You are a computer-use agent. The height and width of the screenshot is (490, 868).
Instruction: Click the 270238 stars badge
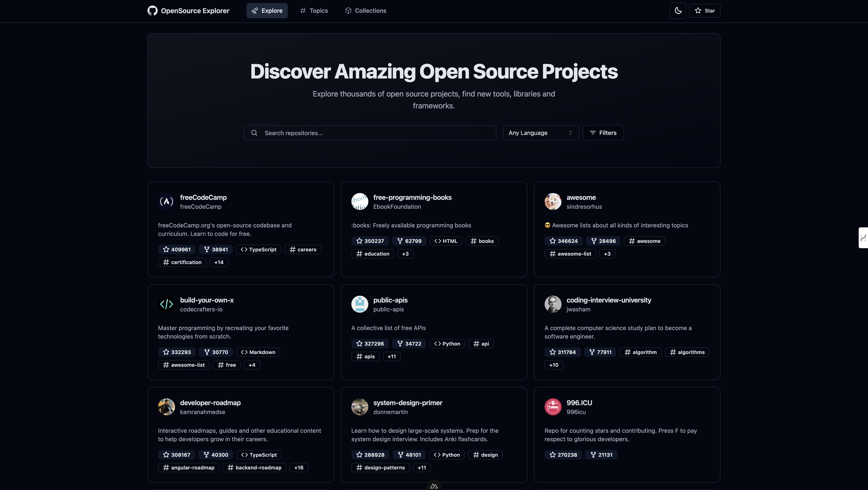coord(563,455)
